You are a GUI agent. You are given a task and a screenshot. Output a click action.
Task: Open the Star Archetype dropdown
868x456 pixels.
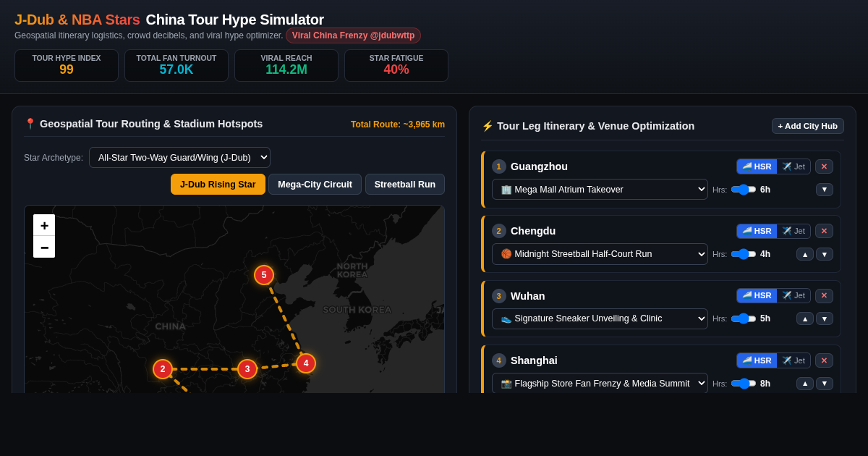[179, 158]
